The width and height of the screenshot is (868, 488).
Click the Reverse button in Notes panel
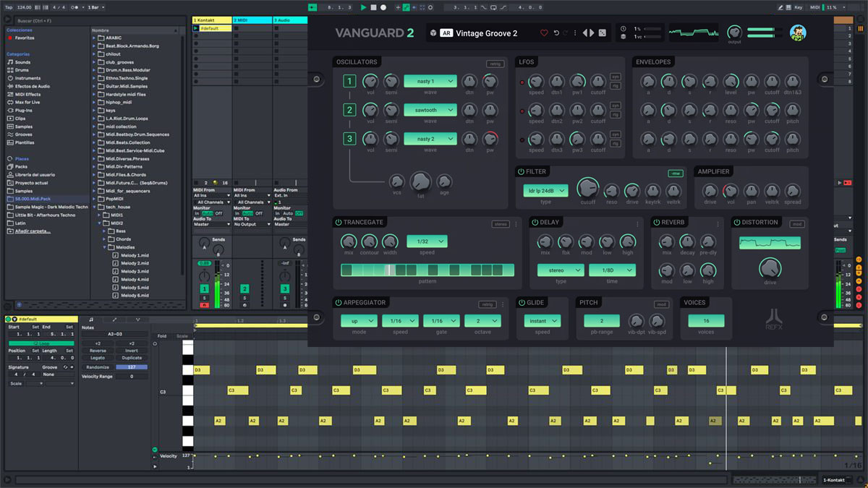pyautogui.click(x=97, y=350)
